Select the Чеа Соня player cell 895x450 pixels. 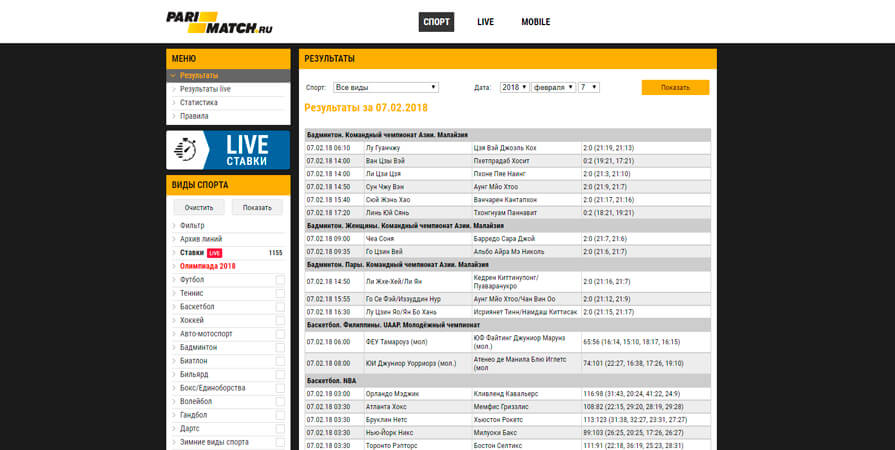click(x=418, y=239)
